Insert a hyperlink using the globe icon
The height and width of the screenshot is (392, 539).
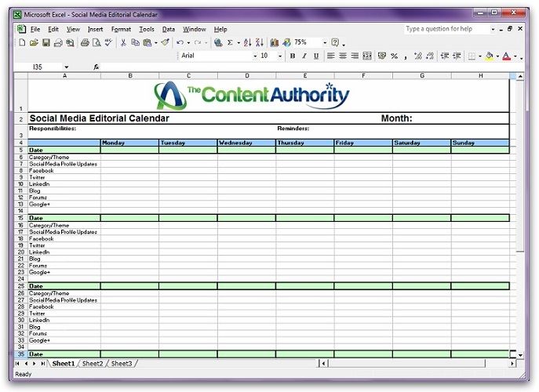click(x=218, y=42)
